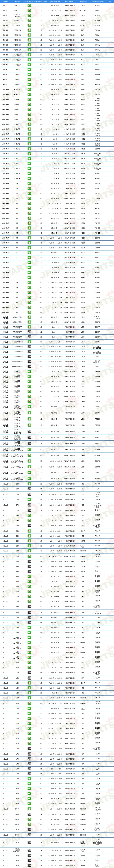Click the PB fuel icon in the Volvo C30 2.5 row

tap(29, 484)
